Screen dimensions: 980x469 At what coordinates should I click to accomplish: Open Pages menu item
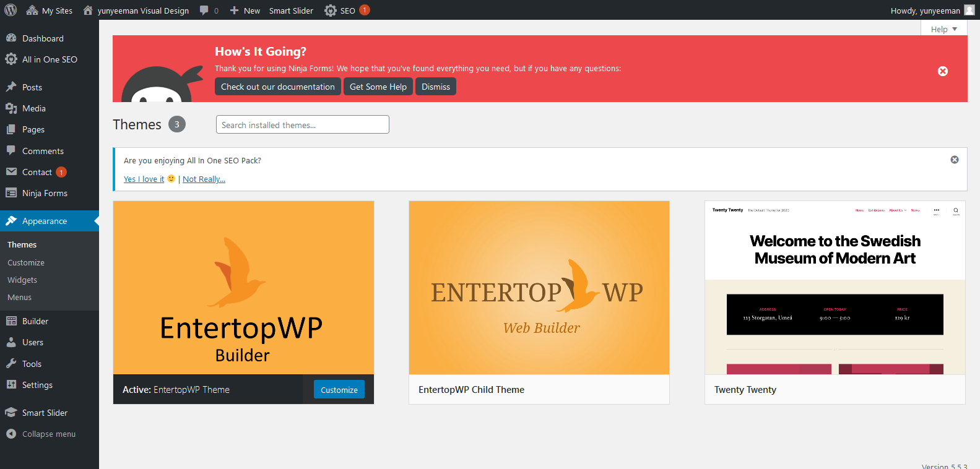click(x=50, y=129)
